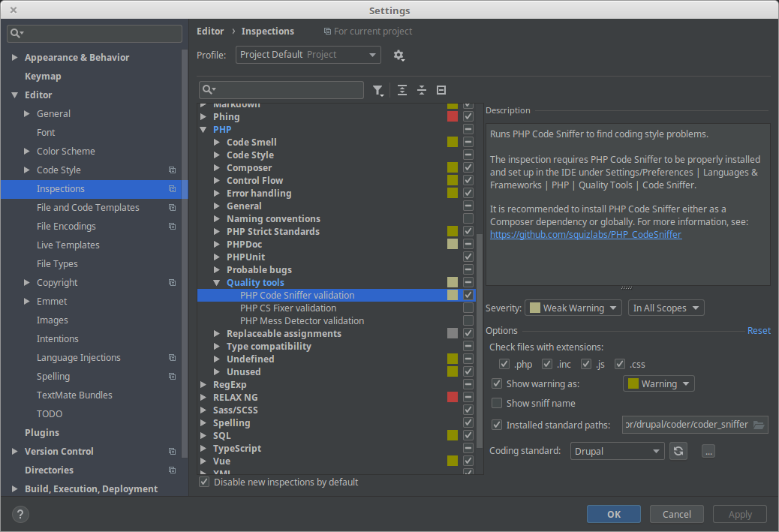
Task: Click the search magnifier in settings search
Action: (x=17, y=33)
